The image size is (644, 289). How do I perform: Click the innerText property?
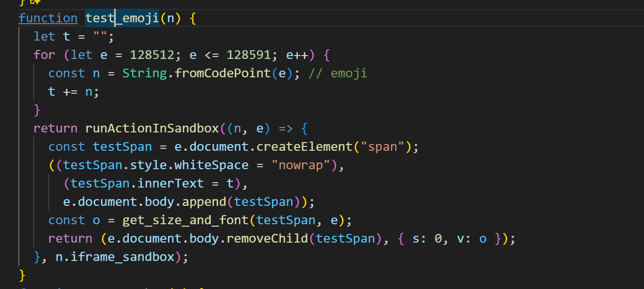click(170, 184)
